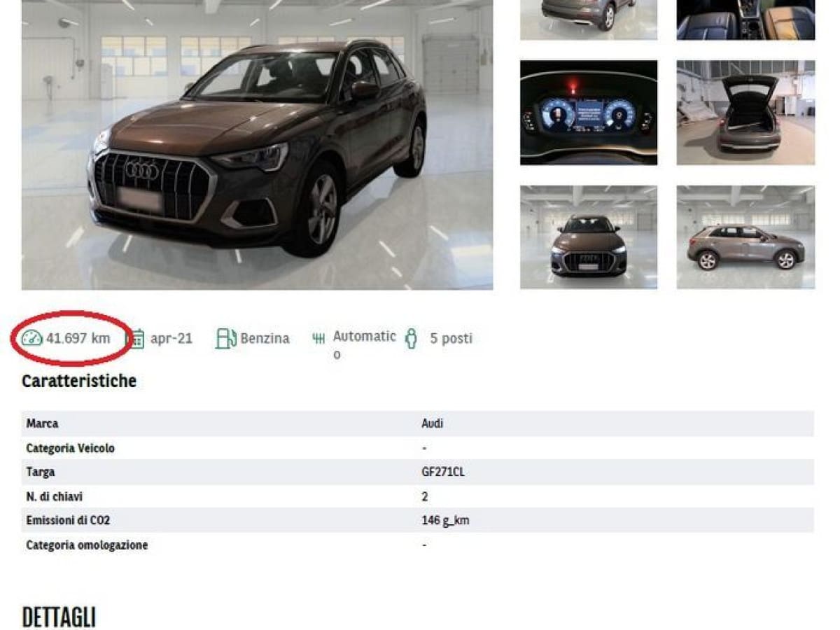Click the 41.697 km mileage text
840x630 pixels.
coord(78,339)
